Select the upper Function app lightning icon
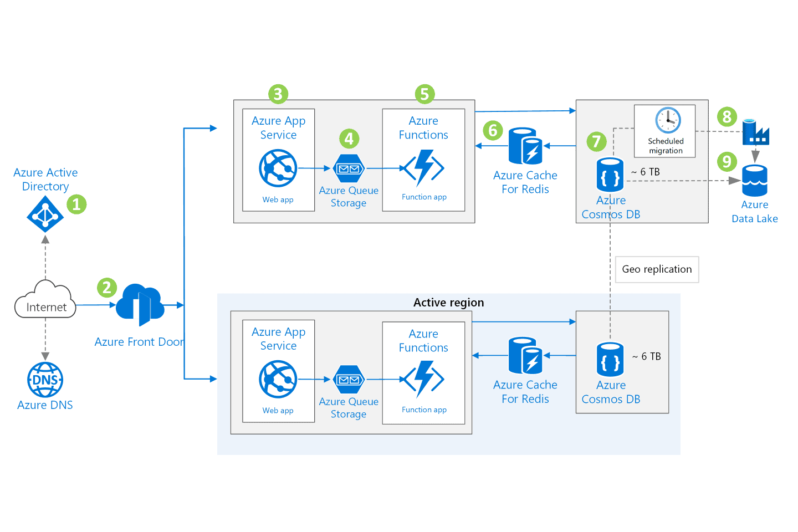Screen dimensions: 798x532 tap(424, 168)
